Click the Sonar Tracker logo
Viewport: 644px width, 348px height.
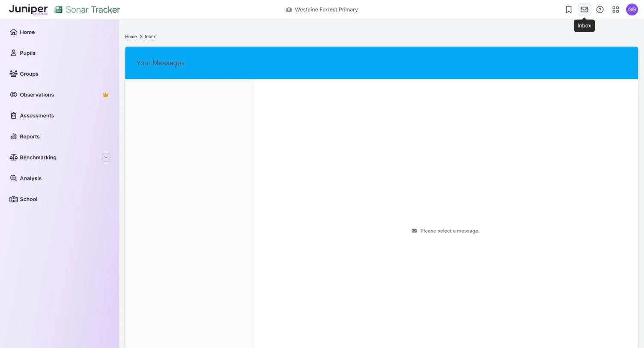[87, 9]
